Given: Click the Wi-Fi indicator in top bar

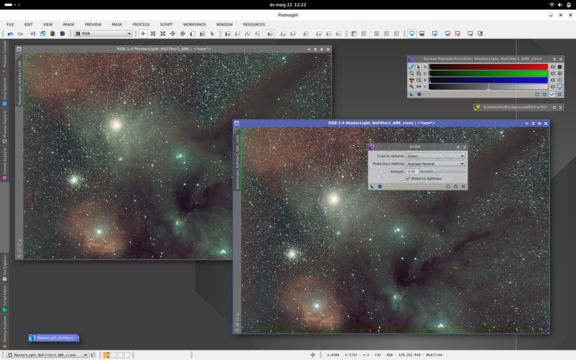Looking at the screenshot, I should click(552, 5).
